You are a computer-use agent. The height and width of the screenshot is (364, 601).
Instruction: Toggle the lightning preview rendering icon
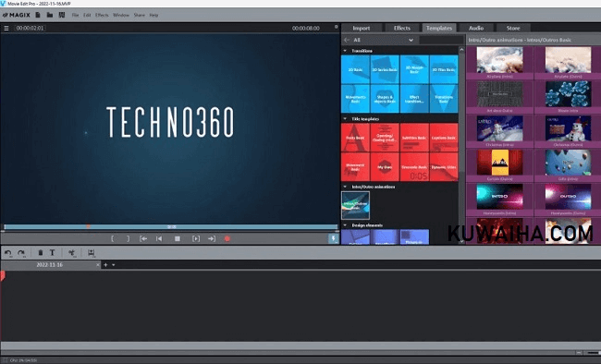click(333, 238)
